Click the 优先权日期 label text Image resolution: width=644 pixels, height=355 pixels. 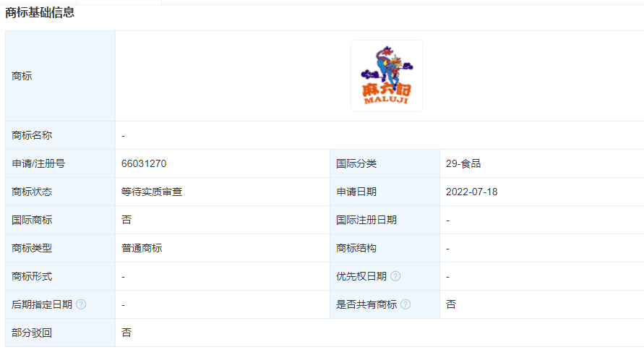tap(361, 276)
